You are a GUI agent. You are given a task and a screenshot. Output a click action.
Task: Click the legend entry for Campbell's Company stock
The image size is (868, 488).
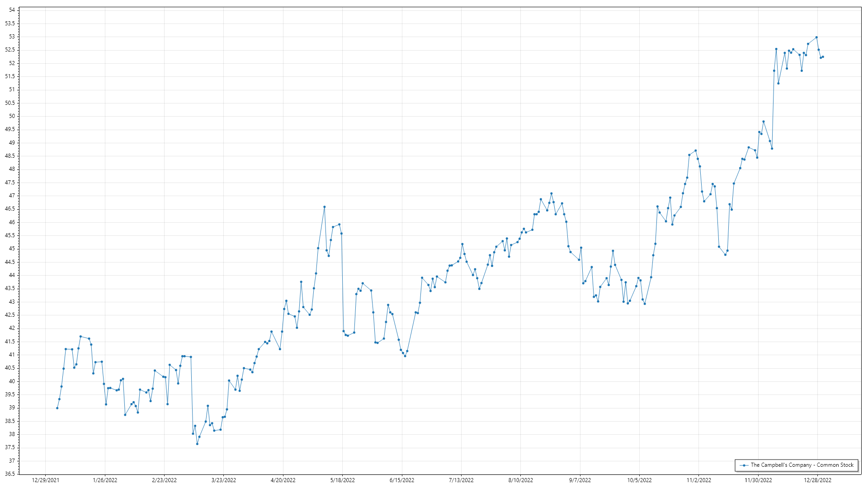coord(802,465)
